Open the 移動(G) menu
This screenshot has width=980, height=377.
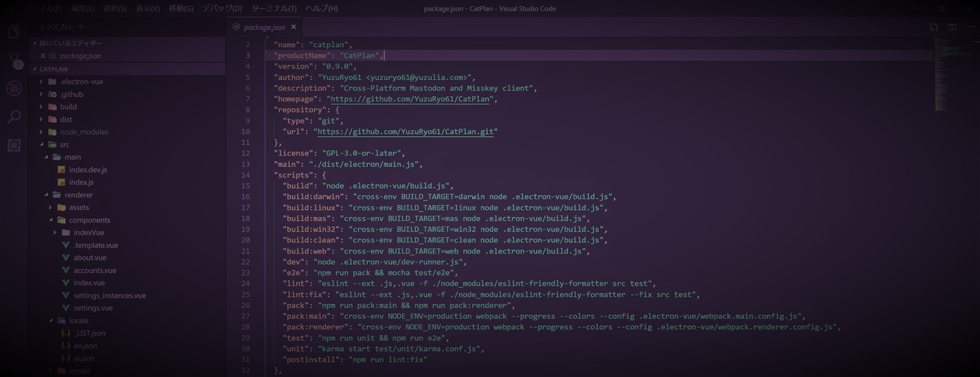[x=181, y=8]
